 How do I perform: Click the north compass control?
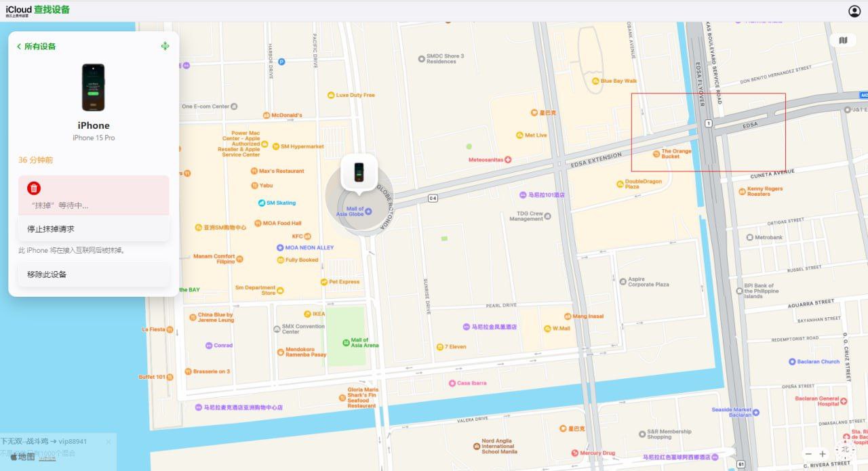[x=845, y=450]
